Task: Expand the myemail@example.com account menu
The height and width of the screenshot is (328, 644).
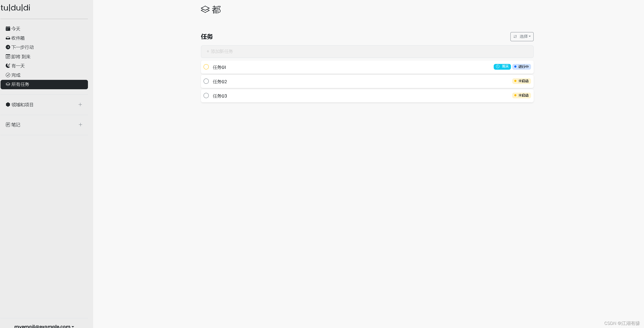Action: 44,326
